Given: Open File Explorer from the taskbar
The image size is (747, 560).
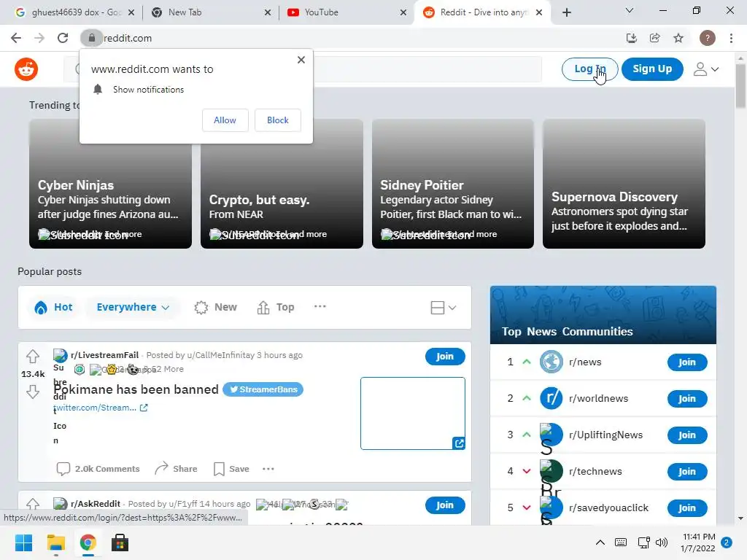Looking at the screenshot, I should (55, 542).
